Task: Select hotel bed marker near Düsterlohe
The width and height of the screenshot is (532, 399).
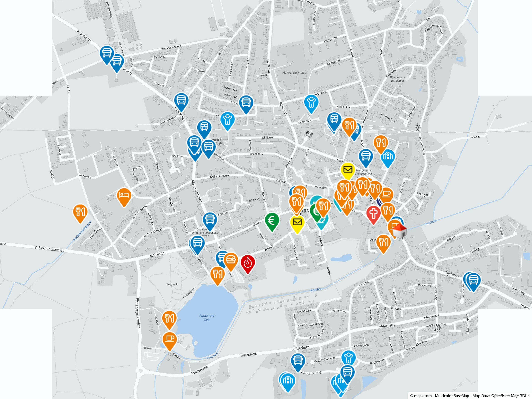Action: [x=124, y=198]
